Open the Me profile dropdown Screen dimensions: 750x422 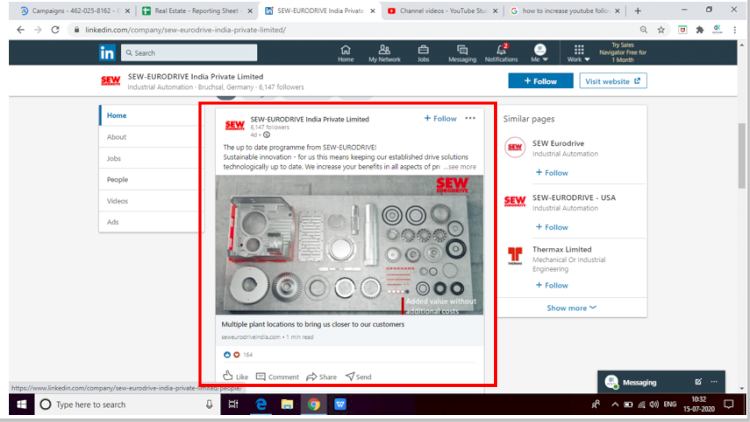[540, 52]
